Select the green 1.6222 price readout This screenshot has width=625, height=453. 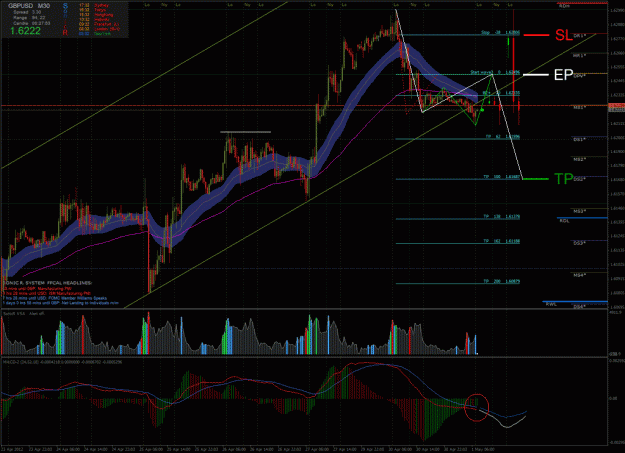coord(25,31)
